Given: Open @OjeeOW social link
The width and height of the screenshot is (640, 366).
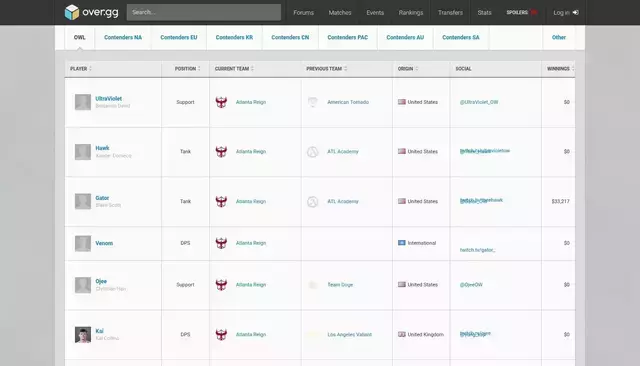Looking at the screenshot, I should tap(471, 284).
